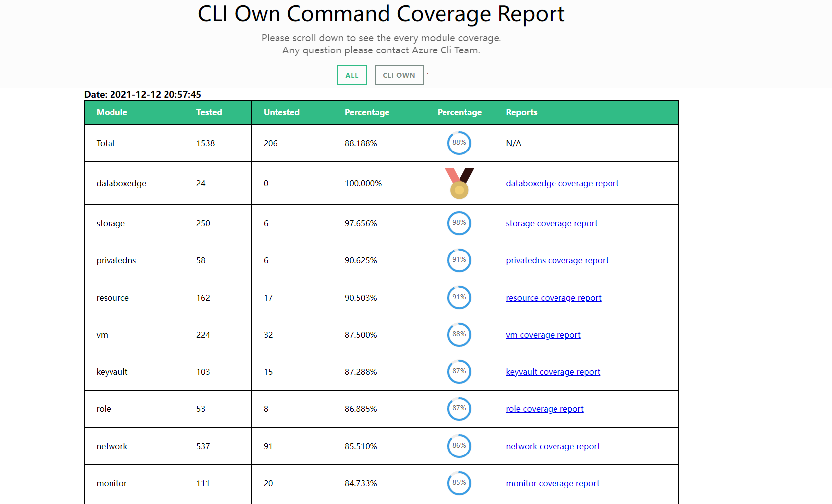Click the 100.000% percentage value
832x504 pixels.
coord(363,183)
